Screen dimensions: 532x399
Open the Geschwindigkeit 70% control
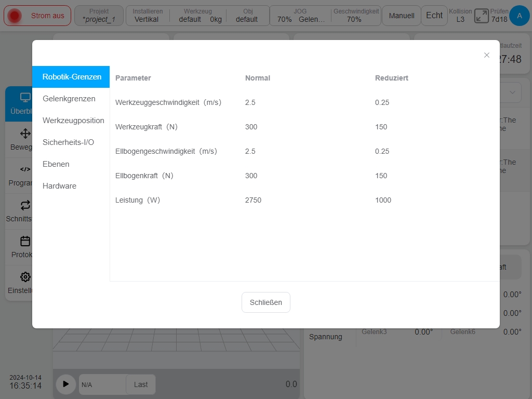coord(355,16)
